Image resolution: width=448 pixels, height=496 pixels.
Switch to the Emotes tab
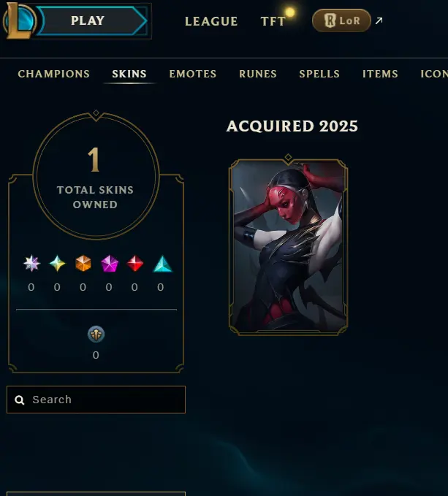click(x=193, y=74)
